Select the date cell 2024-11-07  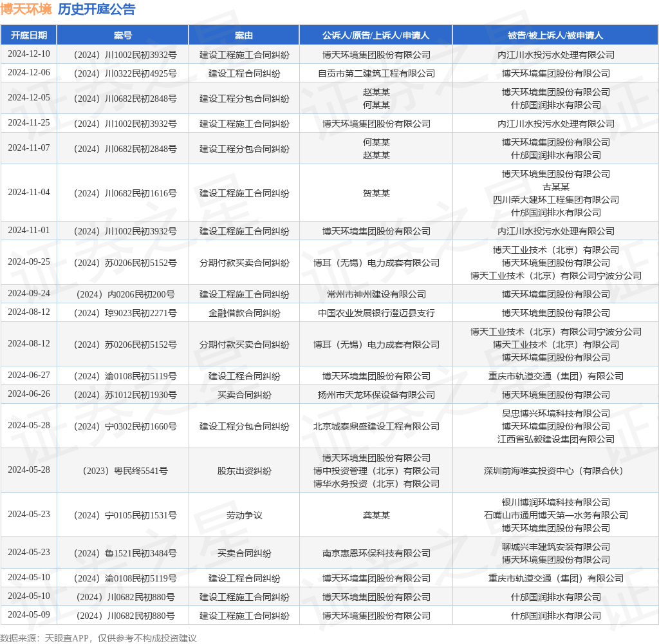point(28,148)
